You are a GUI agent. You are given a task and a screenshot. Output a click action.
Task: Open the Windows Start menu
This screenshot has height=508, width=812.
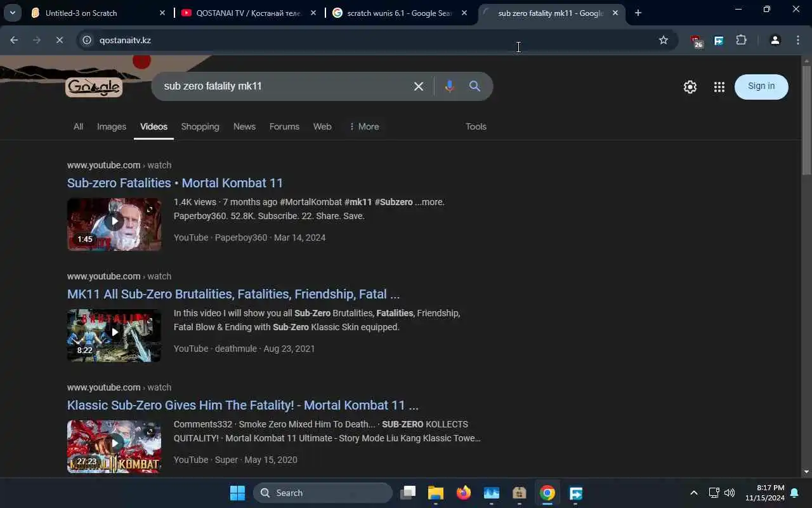237,493
